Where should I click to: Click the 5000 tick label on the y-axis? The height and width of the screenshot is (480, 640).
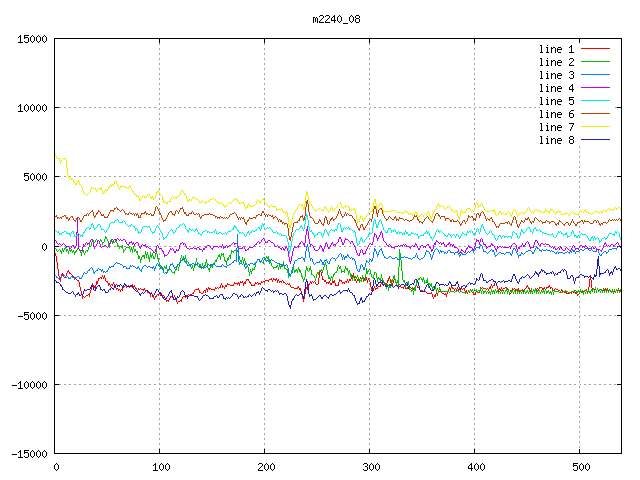(x=35, y=177)
